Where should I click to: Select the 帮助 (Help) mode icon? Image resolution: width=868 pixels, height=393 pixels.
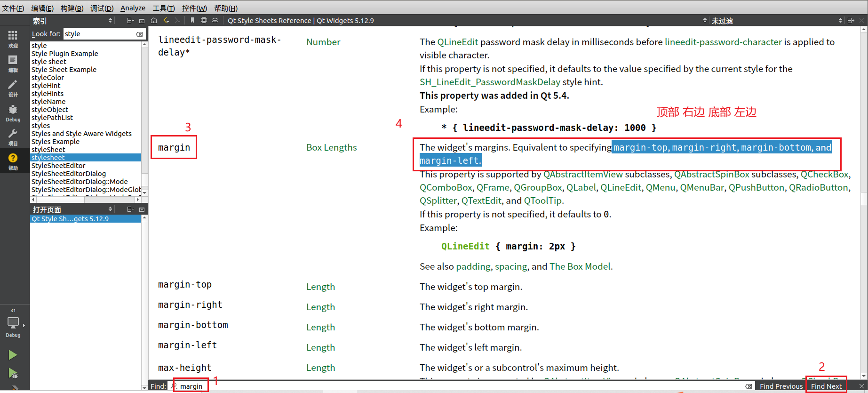pyautogui.click(x=13, y=161)
